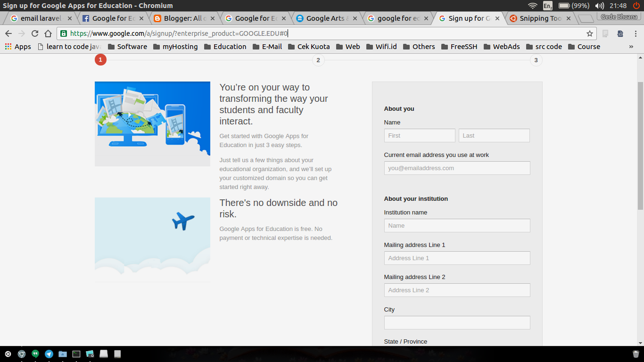Show hidden bookmarks with the double chevron
The width and height of the screenshot is (644, 362).
[x=631, y=47]
